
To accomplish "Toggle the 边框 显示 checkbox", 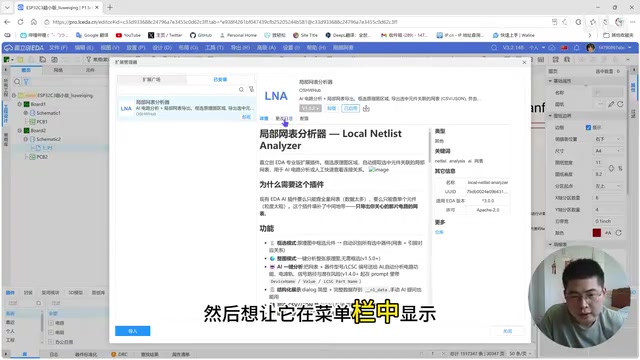I will pyautogui.click(x=588, y=128).
